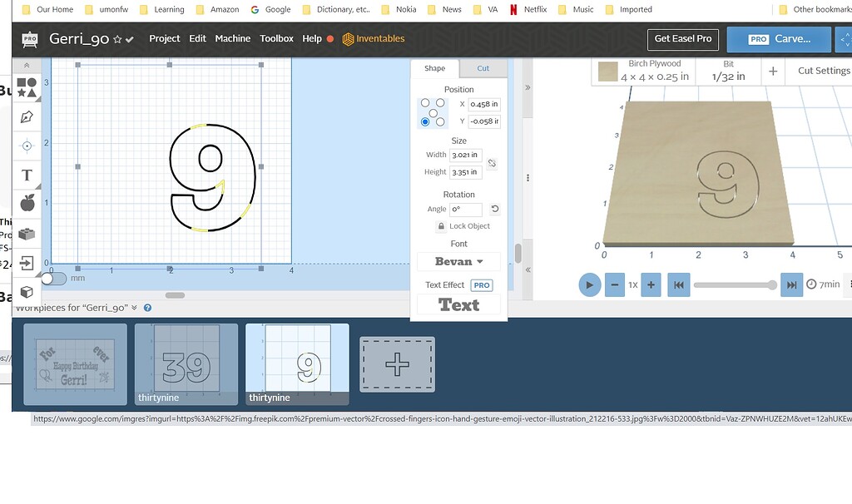The width and height of the screenshot is (852, 504).
Task: Click the import file icon
Action: coord(27,264)
